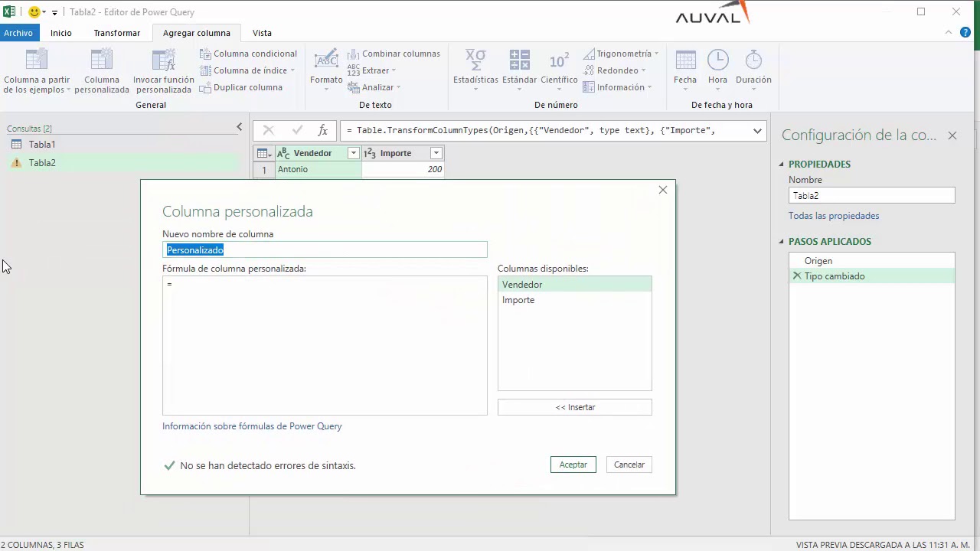Image resolution: width=980 pixels, height=551 pixels.
Task: Expand the formula bar
Action: point(757,131)
